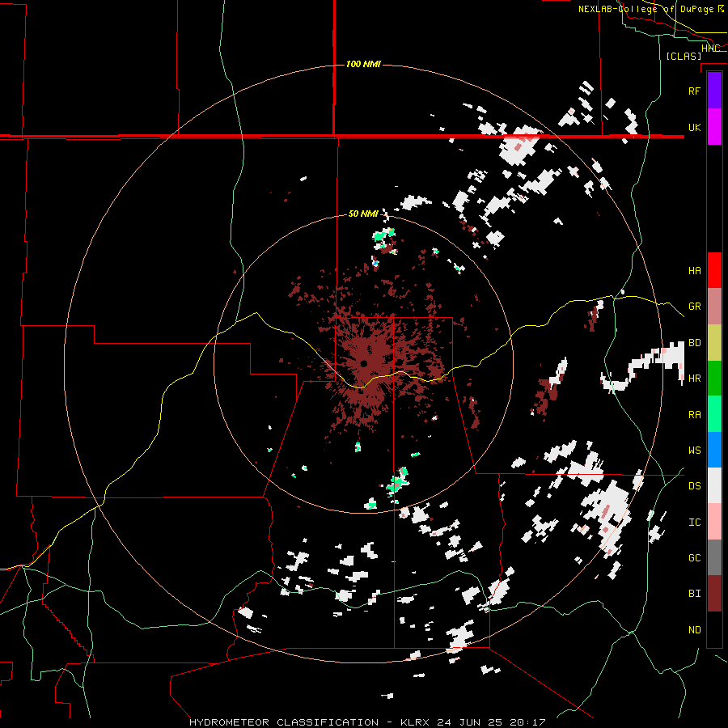Click the GR legend label

[694, 307]
